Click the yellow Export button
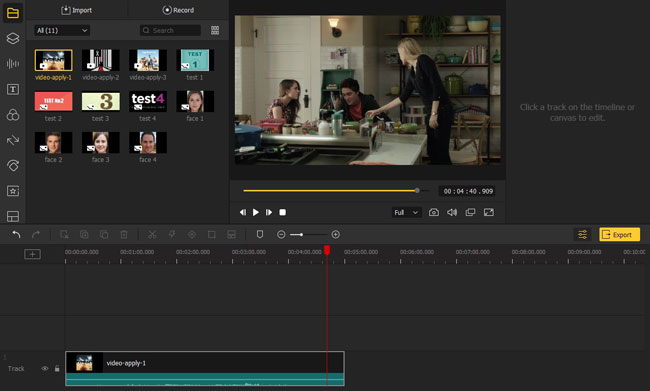Viewport: 650px width, 391px height. coord(619,235)
